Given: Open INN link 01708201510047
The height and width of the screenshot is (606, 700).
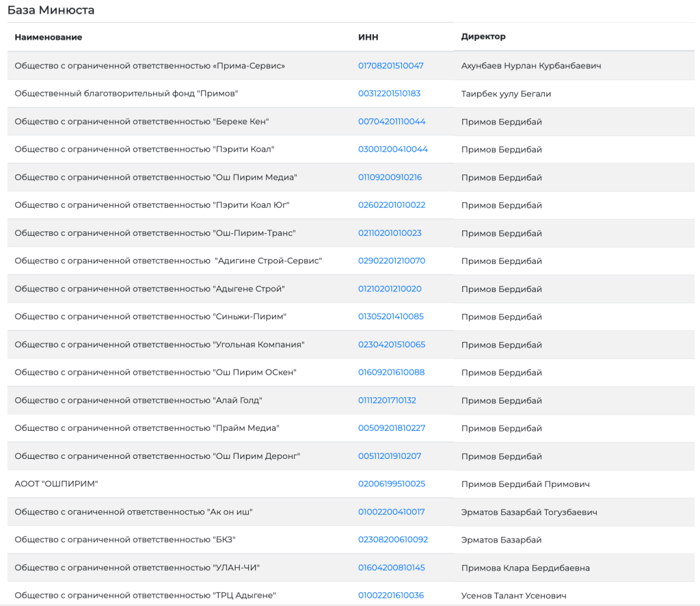Looking at the screenshot, I should click(x=390, y=66).
